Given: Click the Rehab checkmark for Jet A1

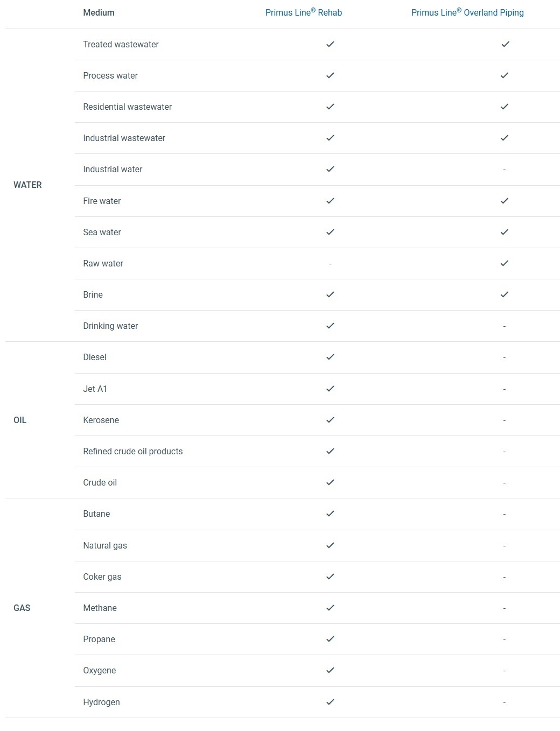Looking at the screenshot, I should (x=330, y=389).
